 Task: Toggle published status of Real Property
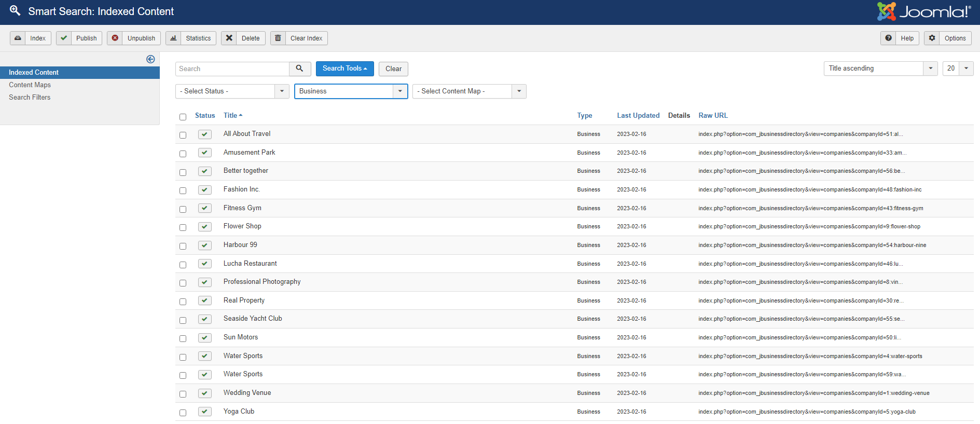point(205,300)
